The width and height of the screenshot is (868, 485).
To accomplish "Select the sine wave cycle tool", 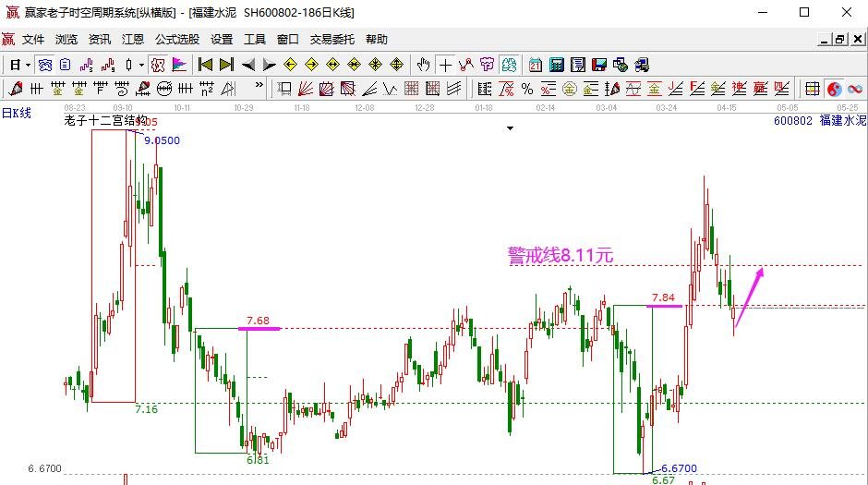I will (x=633, y=89).
